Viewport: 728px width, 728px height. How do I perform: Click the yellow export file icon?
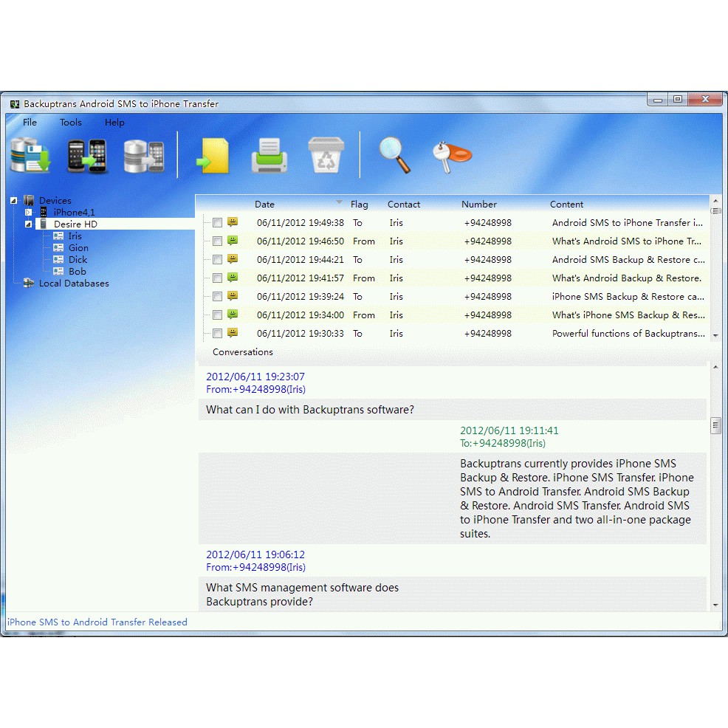[213, 156]
